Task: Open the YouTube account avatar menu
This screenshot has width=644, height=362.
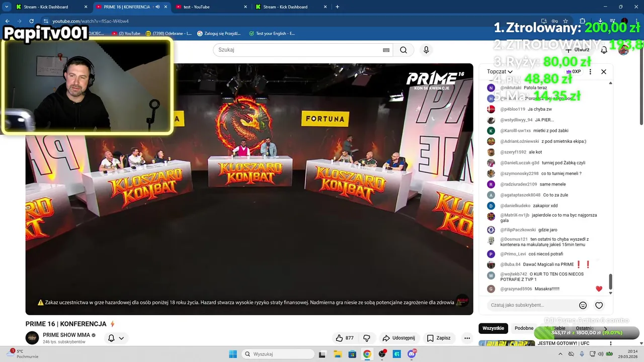Action: [x=623, y=50]
